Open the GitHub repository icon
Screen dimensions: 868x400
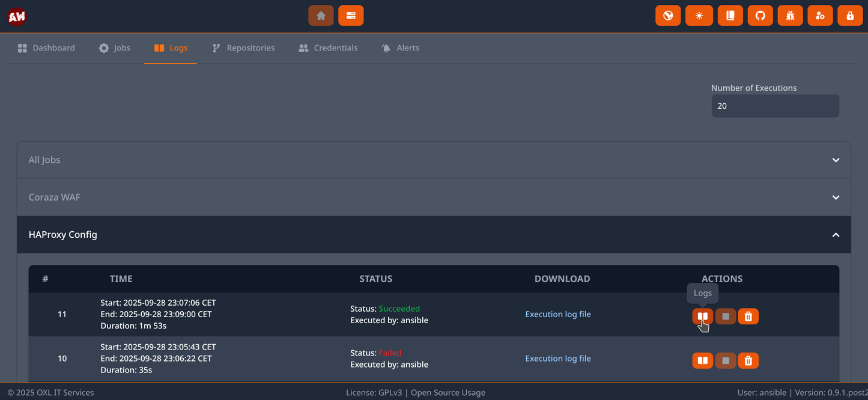[760, 15]
